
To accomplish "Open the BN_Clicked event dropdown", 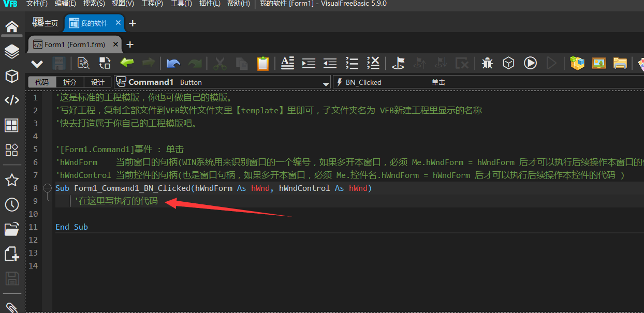I will tap(487, 82).
